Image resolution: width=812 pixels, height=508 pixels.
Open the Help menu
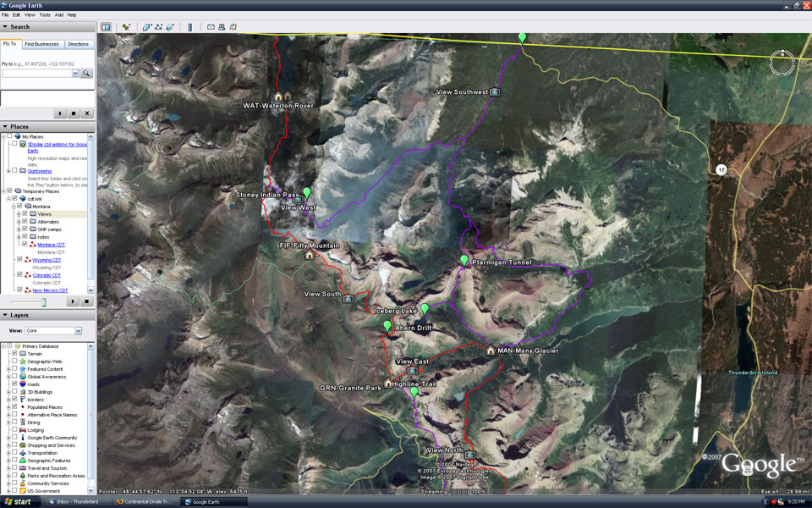point(72,15)
